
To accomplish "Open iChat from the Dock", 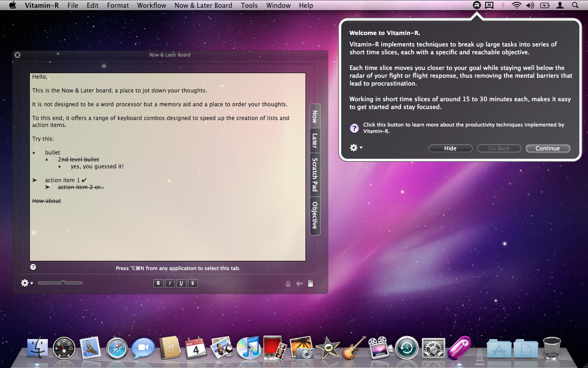I will pos(143,348).
